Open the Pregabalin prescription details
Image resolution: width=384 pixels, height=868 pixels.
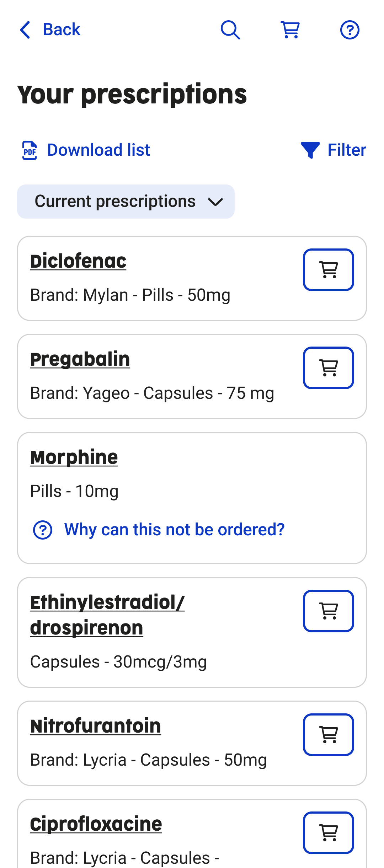[80, 359]
